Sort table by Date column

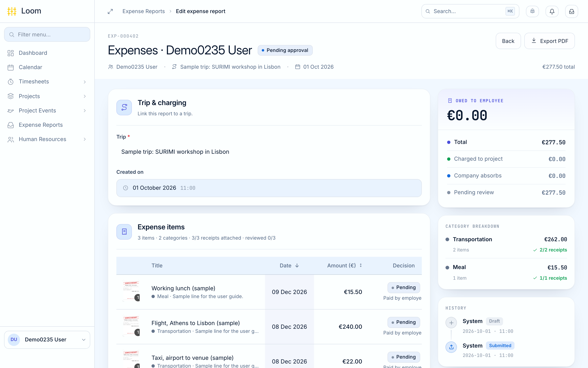[x=289, y=266]
